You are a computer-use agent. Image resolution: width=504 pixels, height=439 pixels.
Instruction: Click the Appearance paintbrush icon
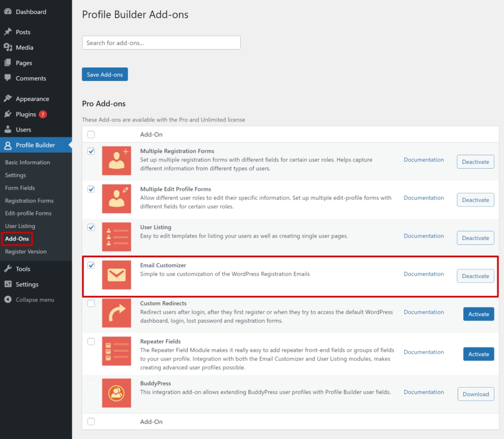[8, 99]
